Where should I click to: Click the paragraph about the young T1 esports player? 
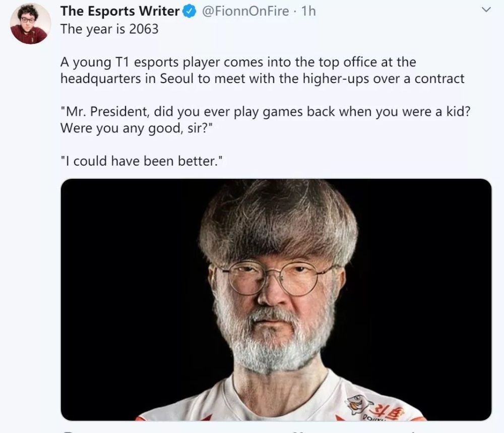262,70
